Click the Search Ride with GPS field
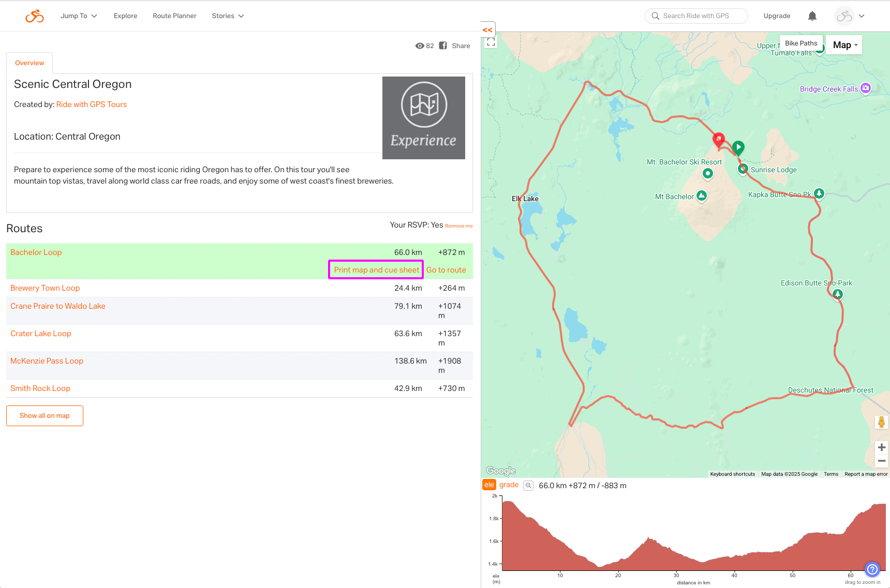The image size is (890, 588). tap(696, 16)
